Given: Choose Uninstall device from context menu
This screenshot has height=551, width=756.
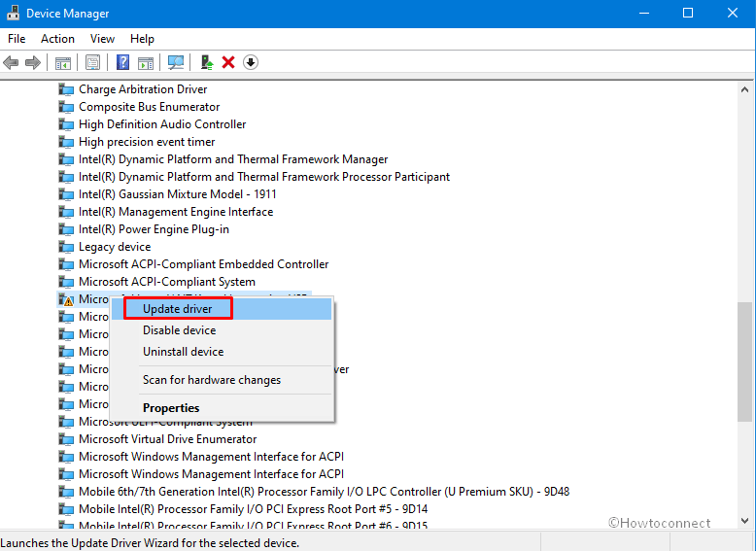Looking at the screenshot, I should click(x=222, y=352).
